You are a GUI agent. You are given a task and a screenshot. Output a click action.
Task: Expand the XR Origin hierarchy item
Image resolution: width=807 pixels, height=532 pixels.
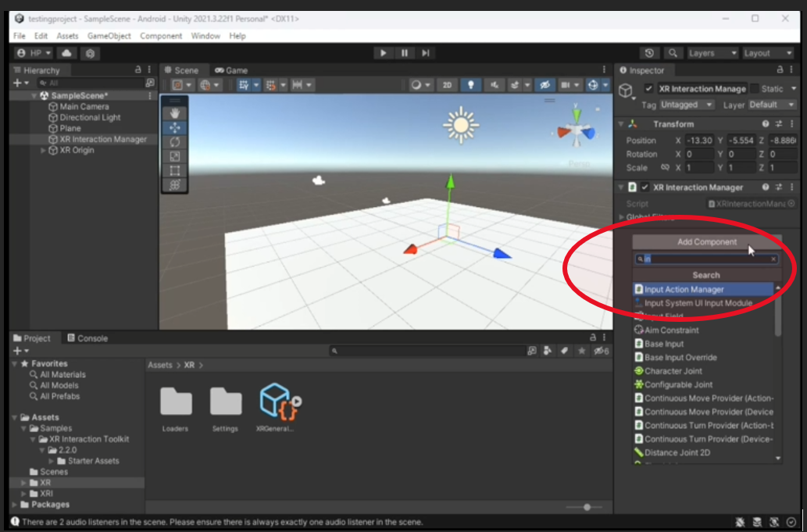click(43, 150)
